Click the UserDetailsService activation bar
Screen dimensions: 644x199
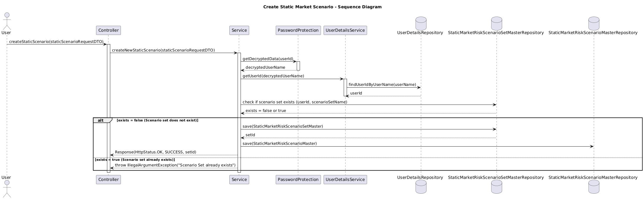(x=345, y=87)
